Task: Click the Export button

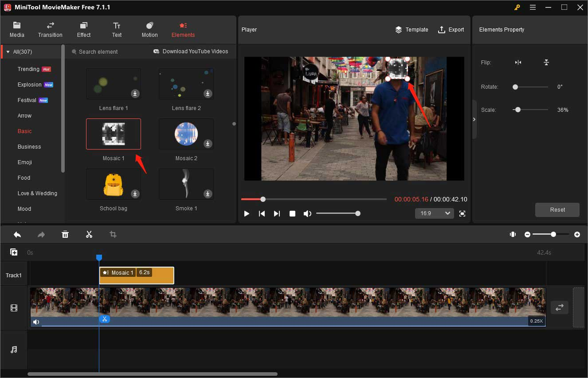Action: click(451, 30)
